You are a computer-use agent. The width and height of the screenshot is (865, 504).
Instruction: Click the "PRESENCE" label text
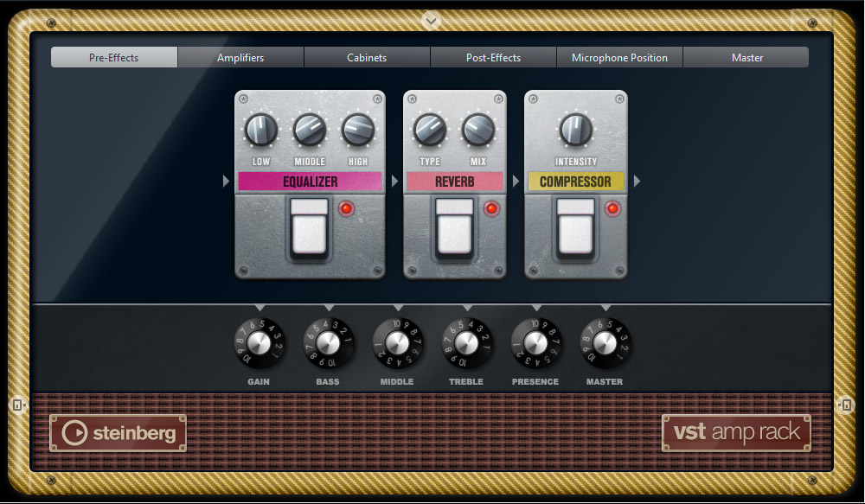click(x=535, y=381)
